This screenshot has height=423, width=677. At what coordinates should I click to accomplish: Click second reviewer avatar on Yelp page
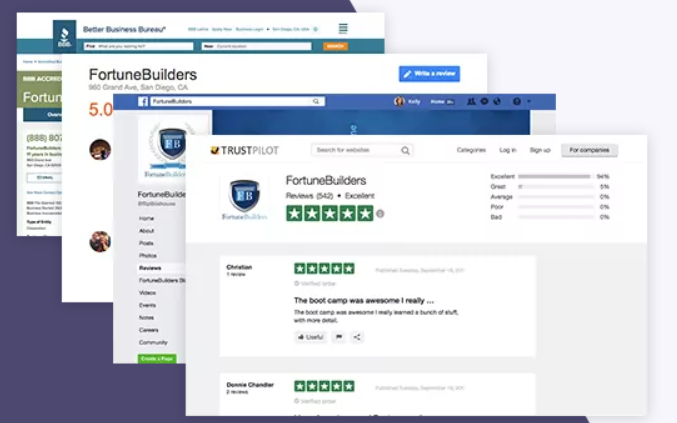(x=100, y=241)
